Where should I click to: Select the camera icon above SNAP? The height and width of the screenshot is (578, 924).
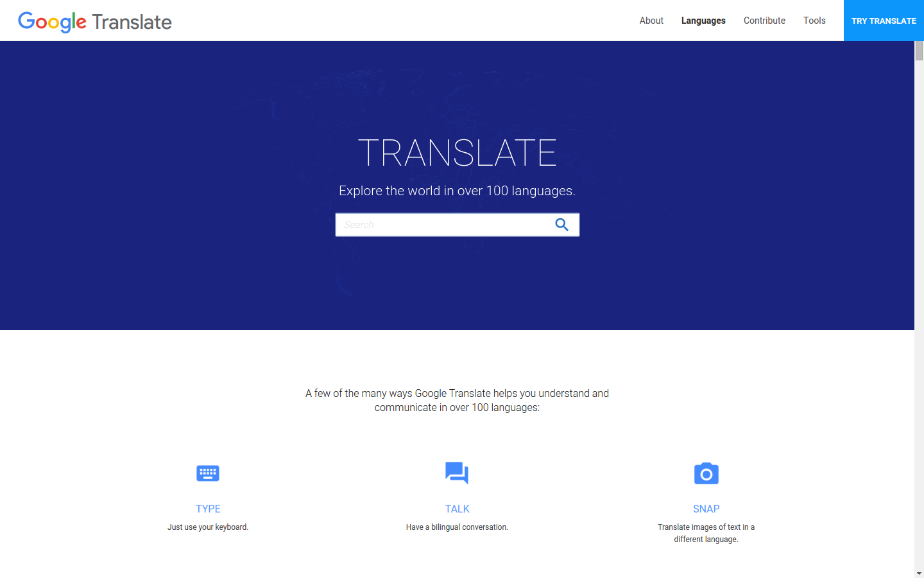[706, 474]
